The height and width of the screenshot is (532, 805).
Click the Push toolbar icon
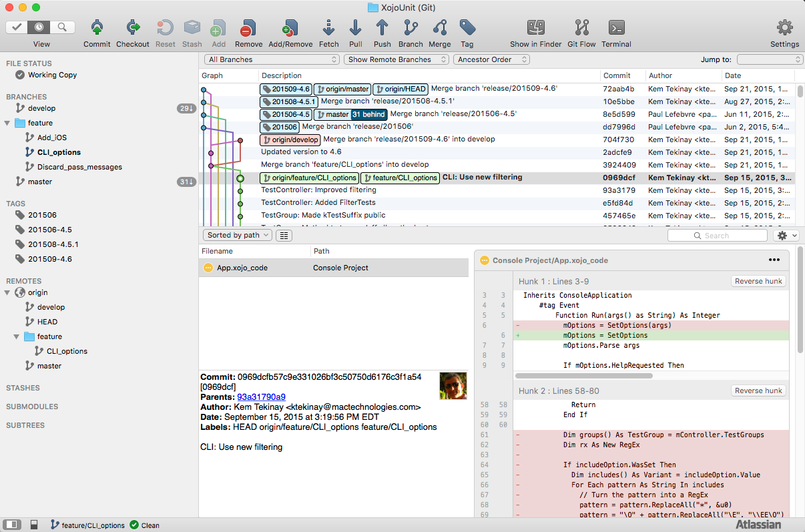[382, 27]
